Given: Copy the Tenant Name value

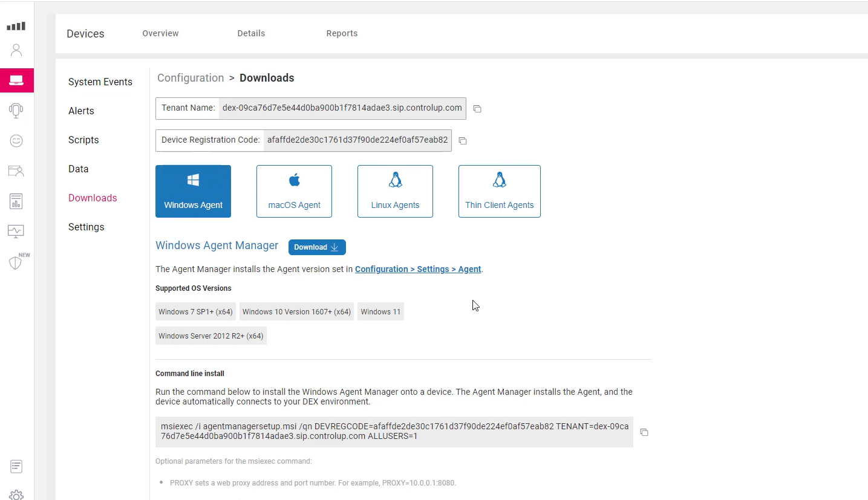Looking at the screenshot, I should [477, 109].
